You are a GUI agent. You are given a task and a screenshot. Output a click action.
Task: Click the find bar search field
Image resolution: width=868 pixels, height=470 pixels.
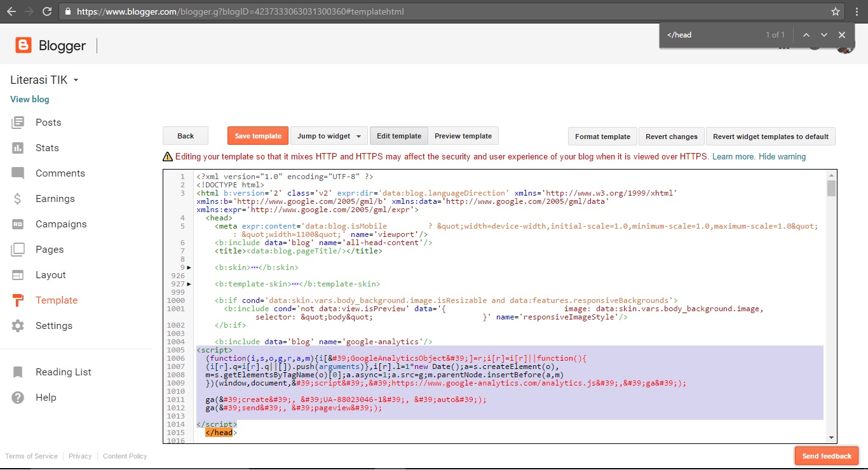[x=712, y=35]
